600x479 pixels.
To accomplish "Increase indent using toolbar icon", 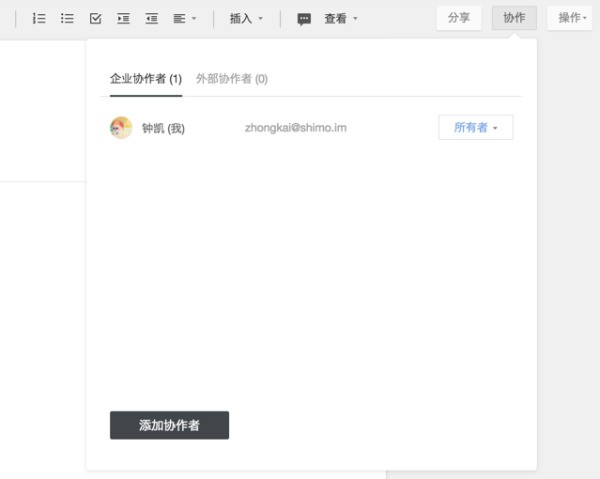I will (x=123, y=18).
